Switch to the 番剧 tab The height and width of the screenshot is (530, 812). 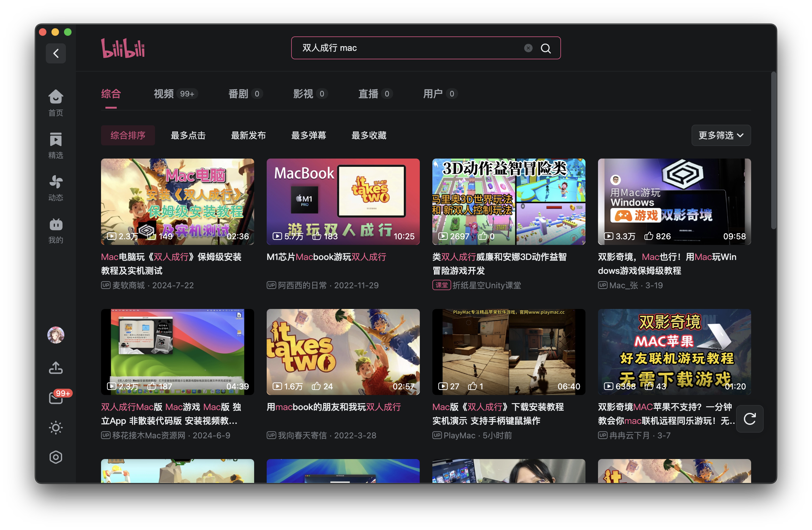click(245, 94)
